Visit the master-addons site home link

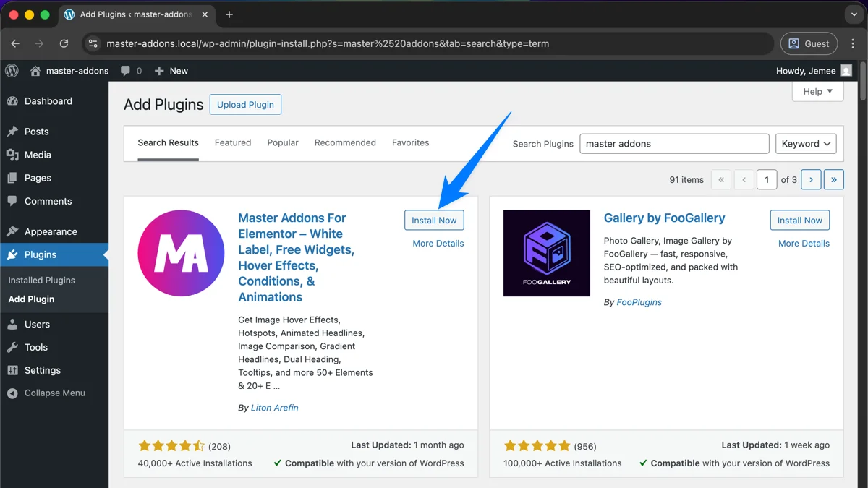point(69,71)
